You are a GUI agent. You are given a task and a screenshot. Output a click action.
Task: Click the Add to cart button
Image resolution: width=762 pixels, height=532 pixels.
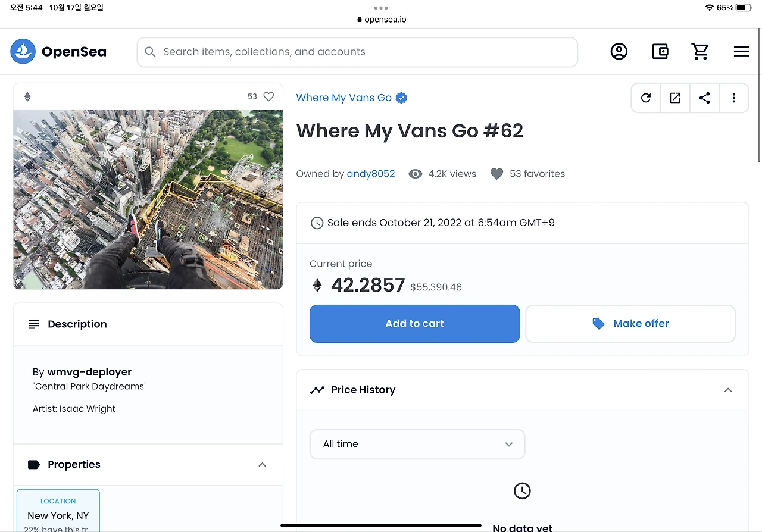[x=415, y=324]
